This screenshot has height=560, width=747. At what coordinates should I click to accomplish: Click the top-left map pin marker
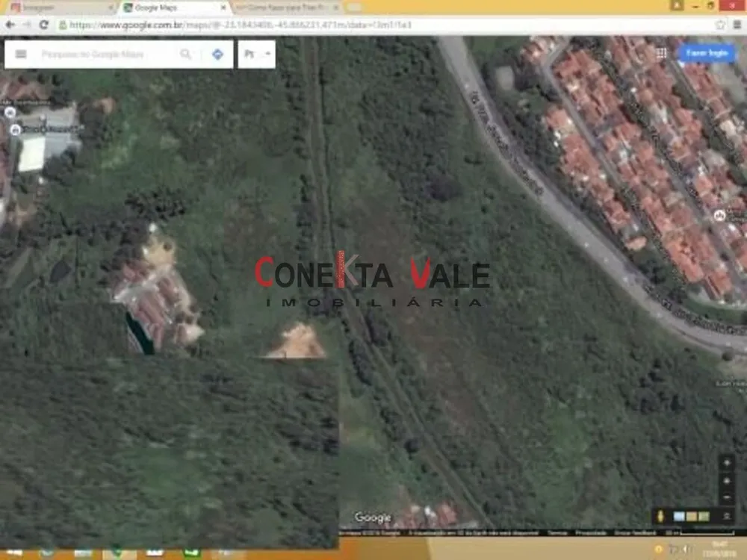tap(10, 113)
